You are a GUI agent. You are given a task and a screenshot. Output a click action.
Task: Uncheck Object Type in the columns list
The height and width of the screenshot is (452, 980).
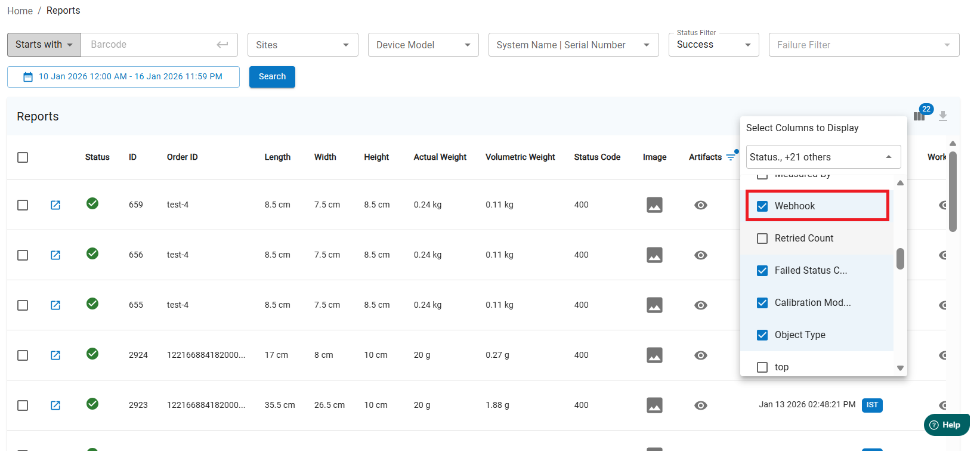coord(762,335)
